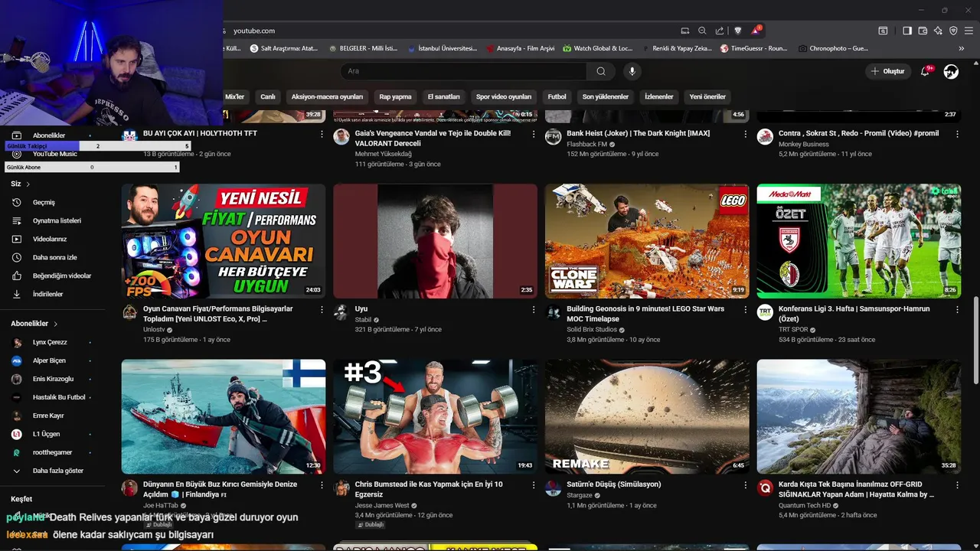Open options for Chris Bumstead video
This screenshot has width=980, height=551.
tap(534, 485)
